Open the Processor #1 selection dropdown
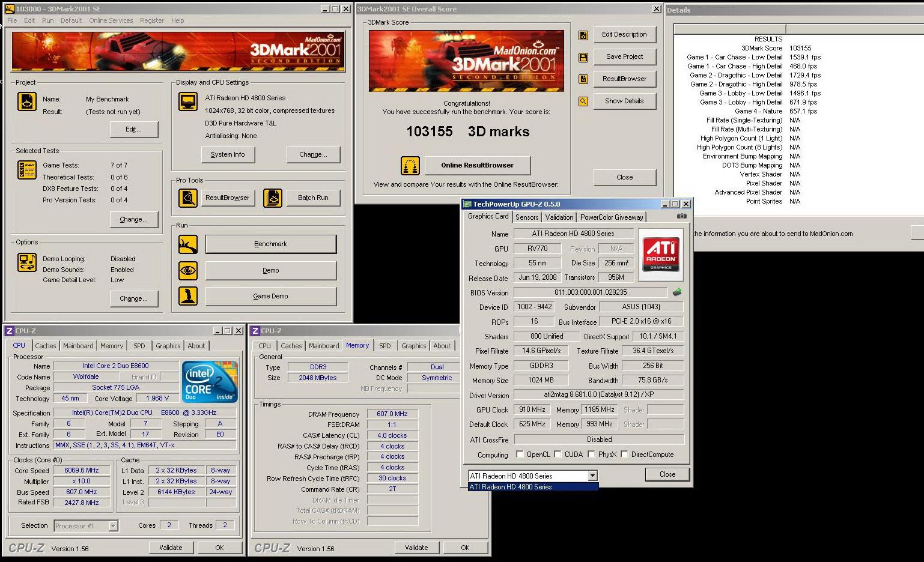Image resolution: width=924 pixels, height=562 pixels. 113,526
